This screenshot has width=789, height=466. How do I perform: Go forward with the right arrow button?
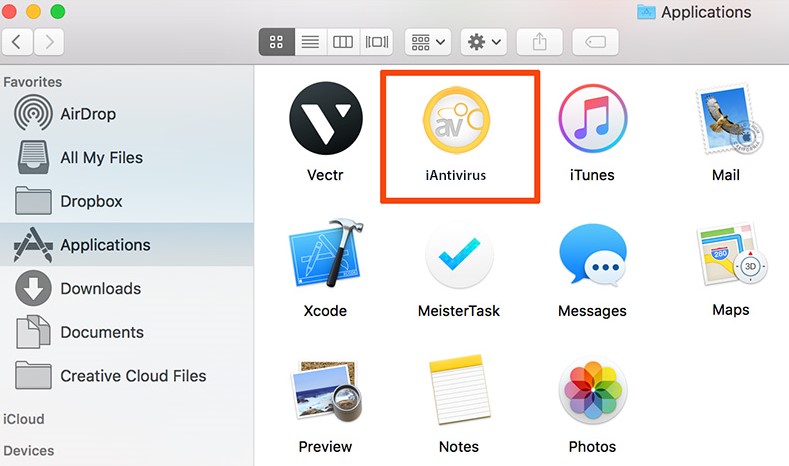[x=49, y=42]
